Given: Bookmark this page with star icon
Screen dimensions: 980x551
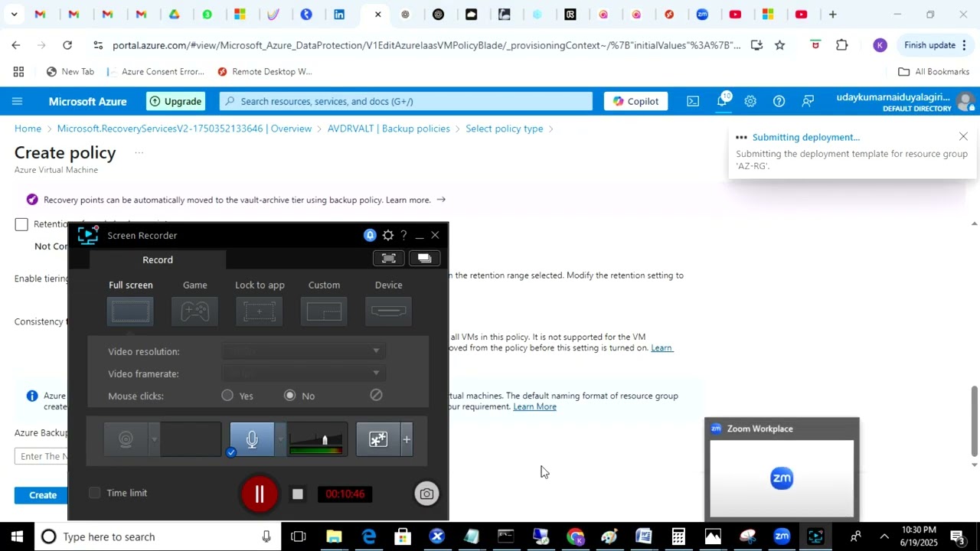Looking at the screenshot, I should 779,45.
